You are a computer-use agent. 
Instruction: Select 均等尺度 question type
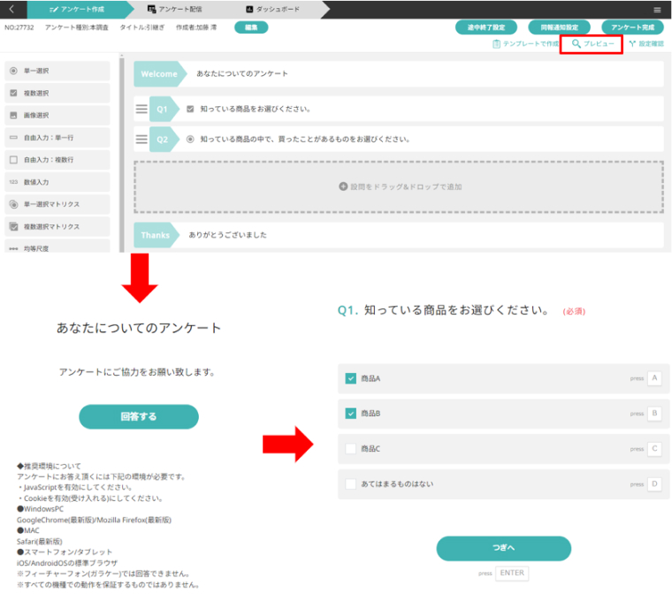pyautogui.click(x=57, y=247)
